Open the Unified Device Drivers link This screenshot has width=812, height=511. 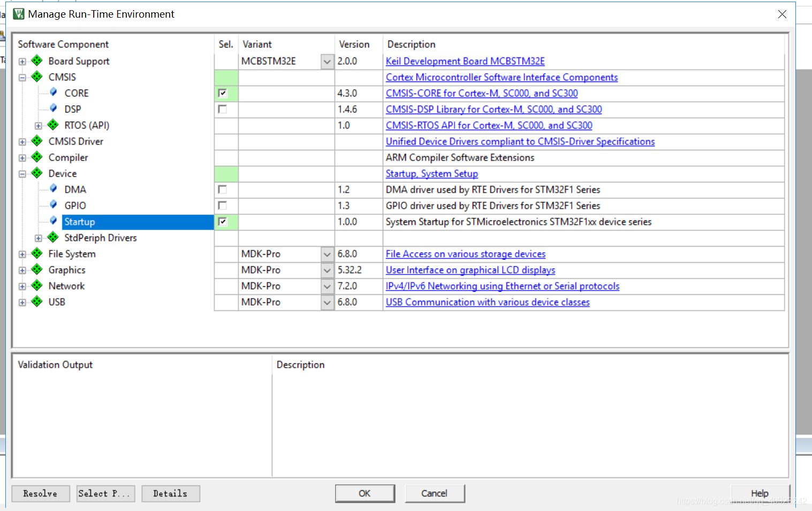(x=520, y=141)
